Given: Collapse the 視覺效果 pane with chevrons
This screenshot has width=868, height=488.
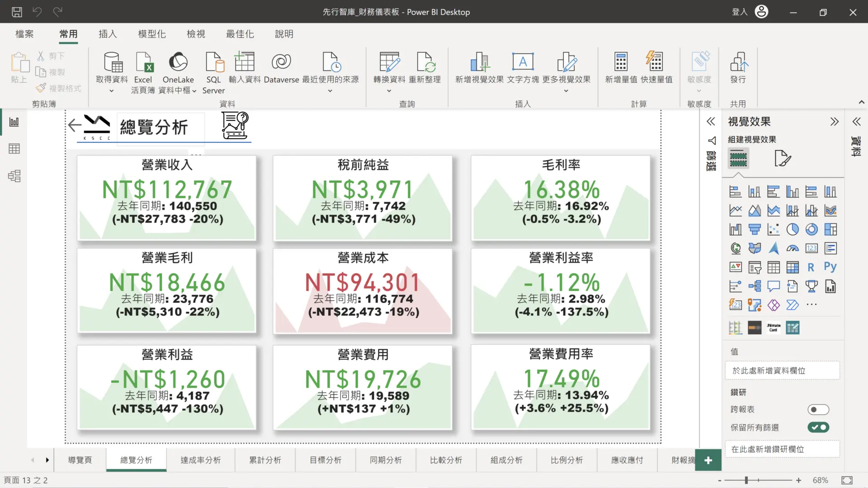Looking at the screenshot, I should pos(834,122).
